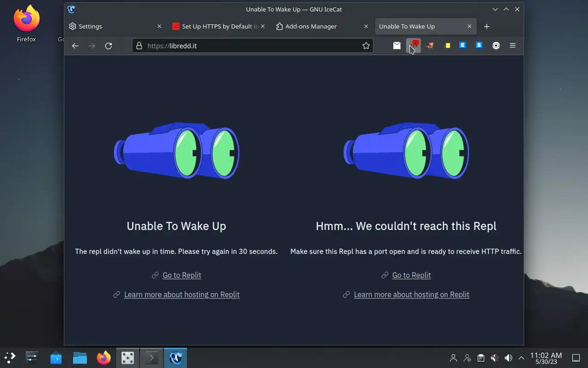The height and width of the screenshot is (368, 588).
Task: Expand the hidden system tray icons arrow
Action: pyautogui.click(x=521, y=358)
